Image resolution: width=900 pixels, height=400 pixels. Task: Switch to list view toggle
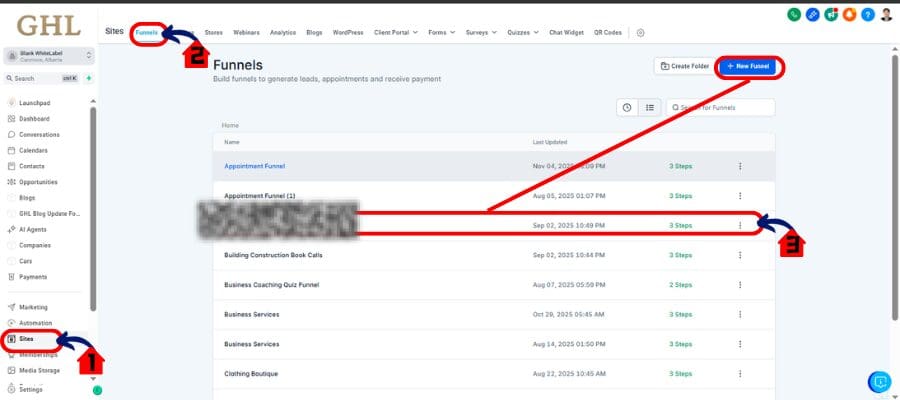pos(649,107)
